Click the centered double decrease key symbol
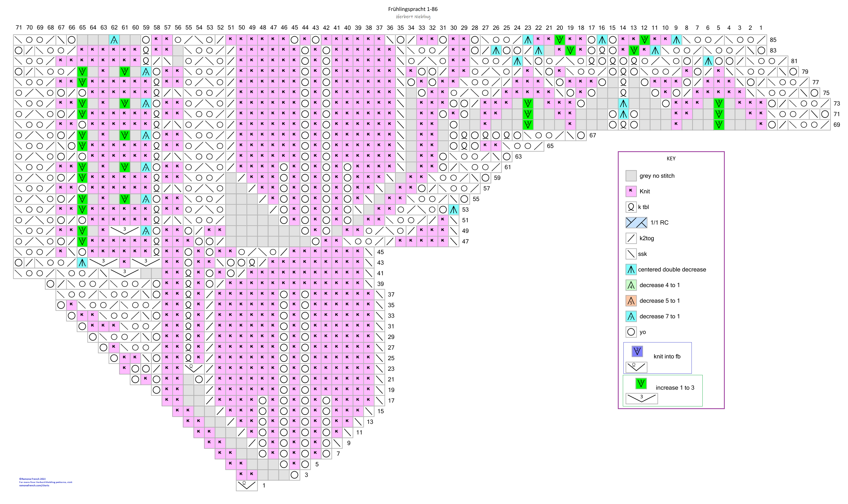 point(631,269)
